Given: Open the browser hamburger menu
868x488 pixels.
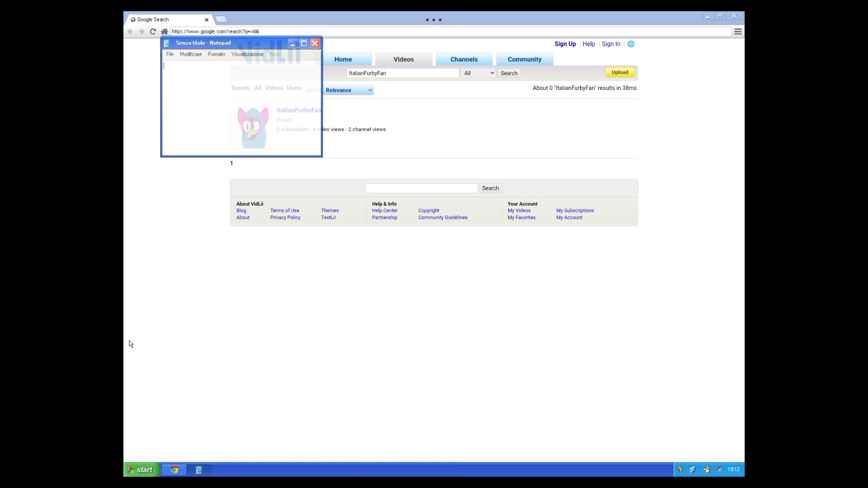Looking at the screenshot, I should (738, 32).
